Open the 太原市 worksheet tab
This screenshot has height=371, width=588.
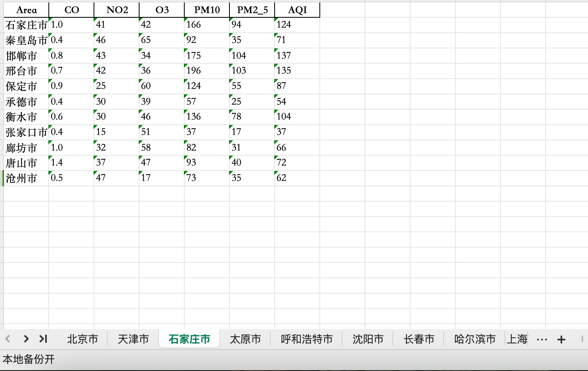(245, 339)
